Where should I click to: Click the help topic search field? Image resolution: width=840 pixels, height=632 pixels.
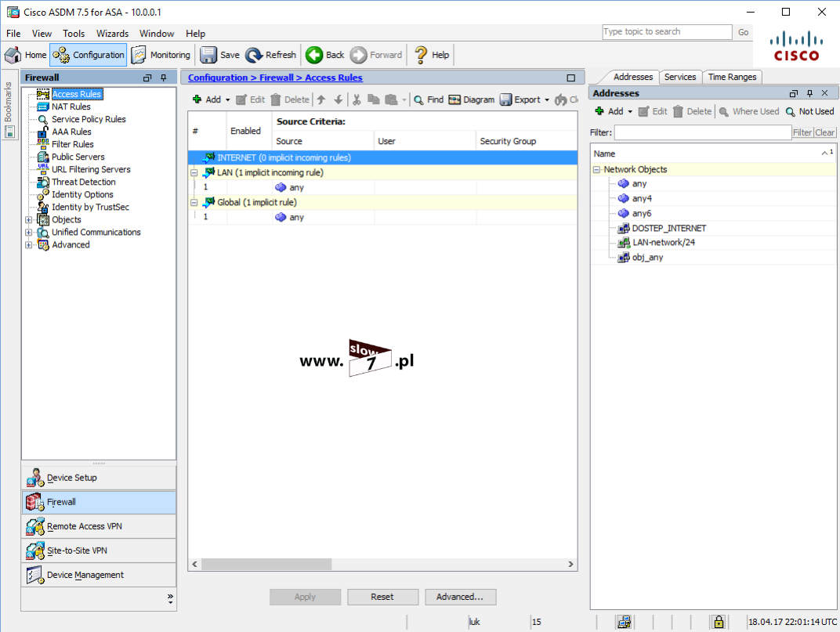click(x=667, y=32)
